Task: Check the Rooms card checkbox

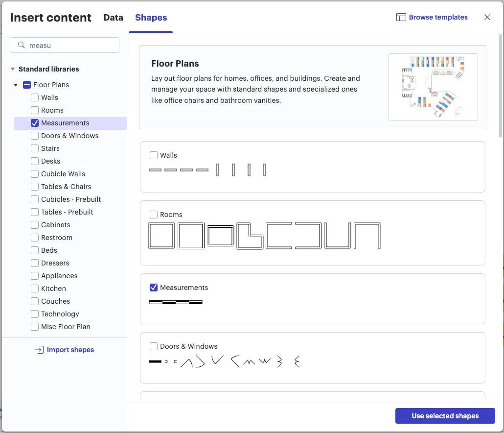Action: pyautogui.click(x=154, y=215)
